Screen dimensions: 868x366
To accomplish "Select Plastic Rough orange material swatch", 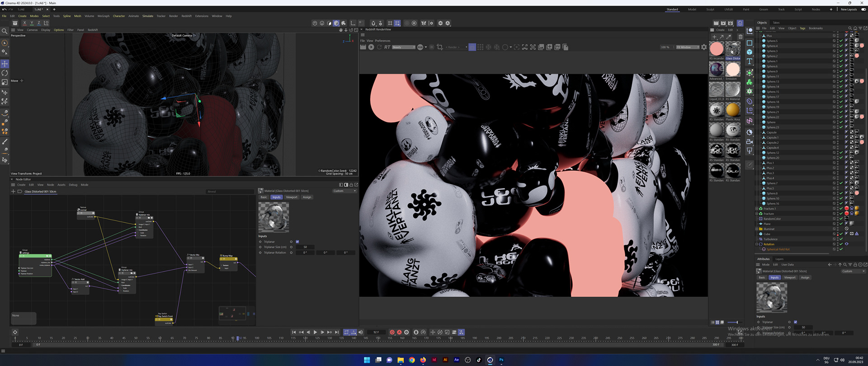I will (x=733, y=110).
